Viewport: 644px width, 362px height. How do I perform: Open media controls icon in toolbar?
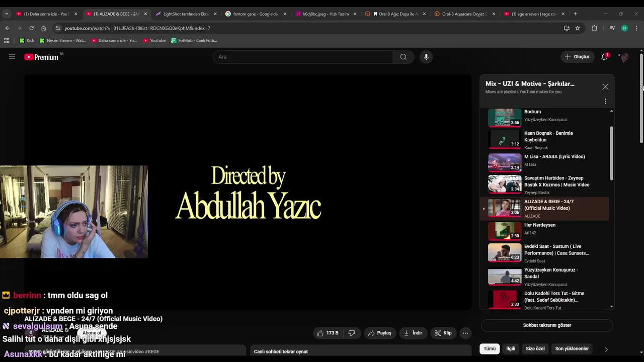click(612, 28)
